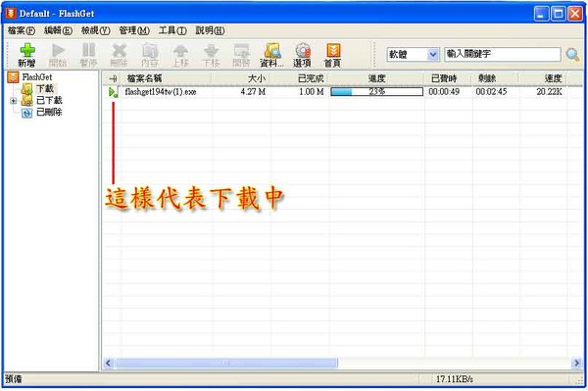Click the 已刪除 recycle folder icon
Screen dimensions: 588x391
point(27,112)
